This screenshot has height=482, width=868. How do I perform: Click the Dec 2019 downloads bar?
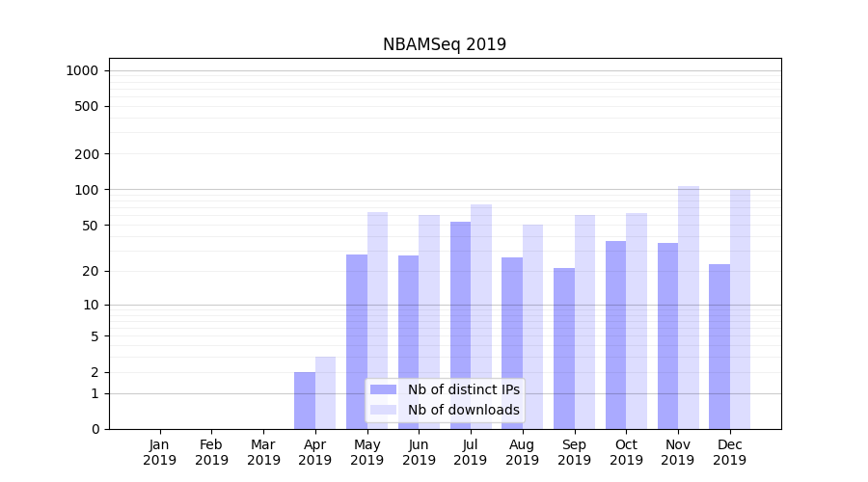coord(741,308)
